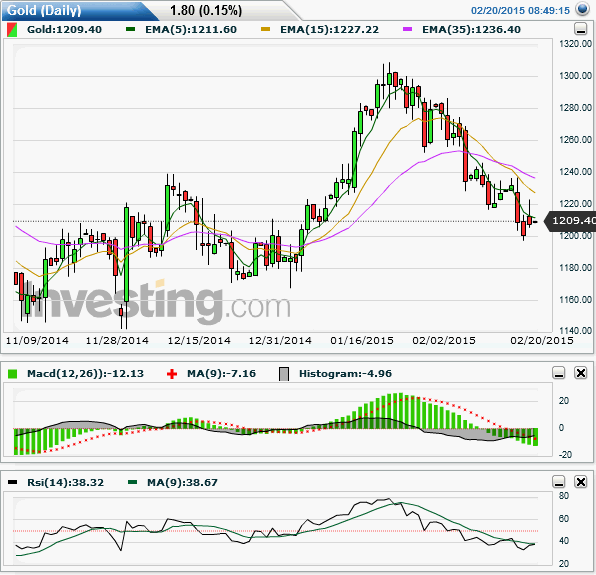Screen dimensions: 596x575
Task: Click the Rsi(14) black legend marker
Action: (13, 482)
